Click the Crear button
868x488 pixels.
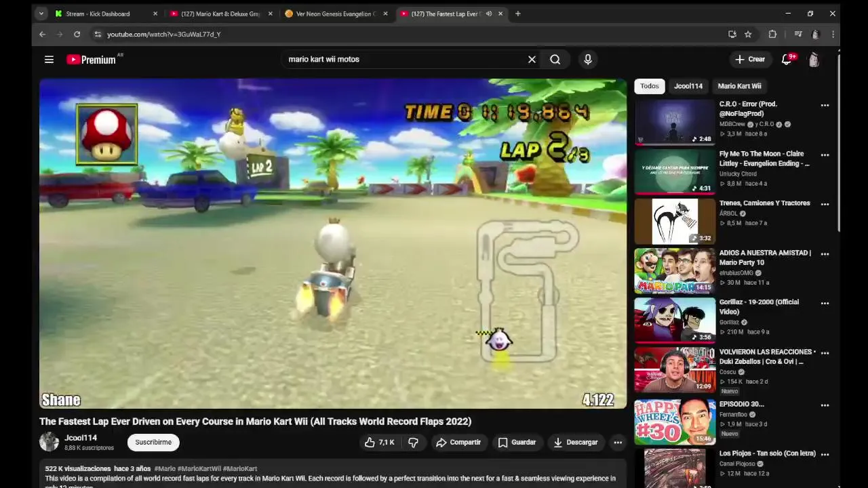(750, 60)
